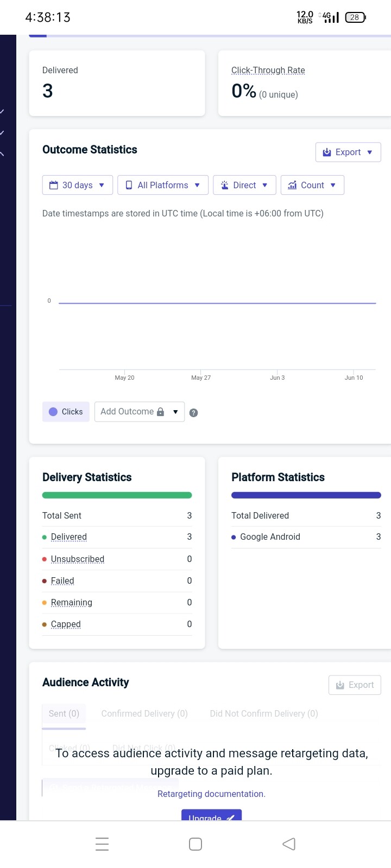Click the help question mark icon
391x868 pixels.
tap(194, 413)
